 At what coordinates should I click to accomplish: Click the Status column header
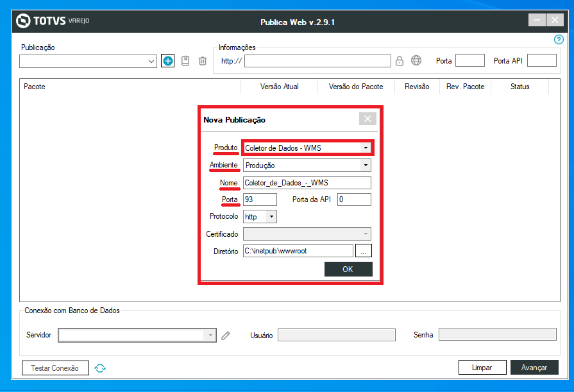click(x=520, y=87)
